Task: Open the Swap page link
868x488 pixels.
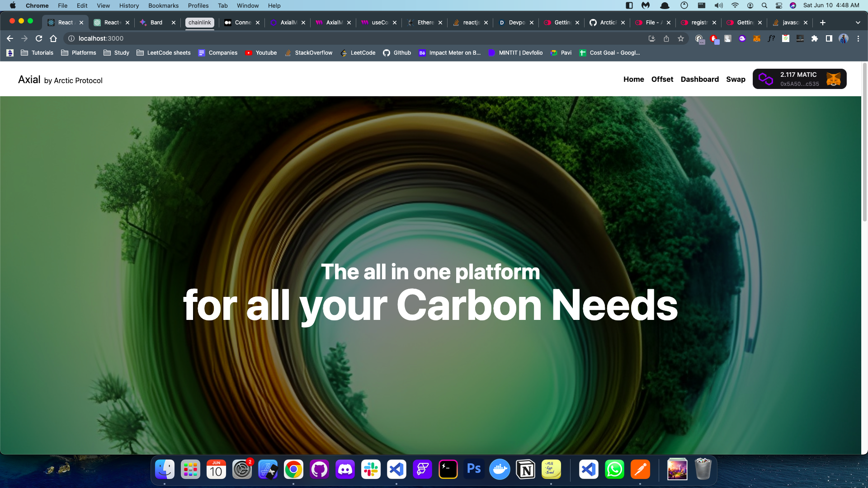Action: (x=736, y=79)
